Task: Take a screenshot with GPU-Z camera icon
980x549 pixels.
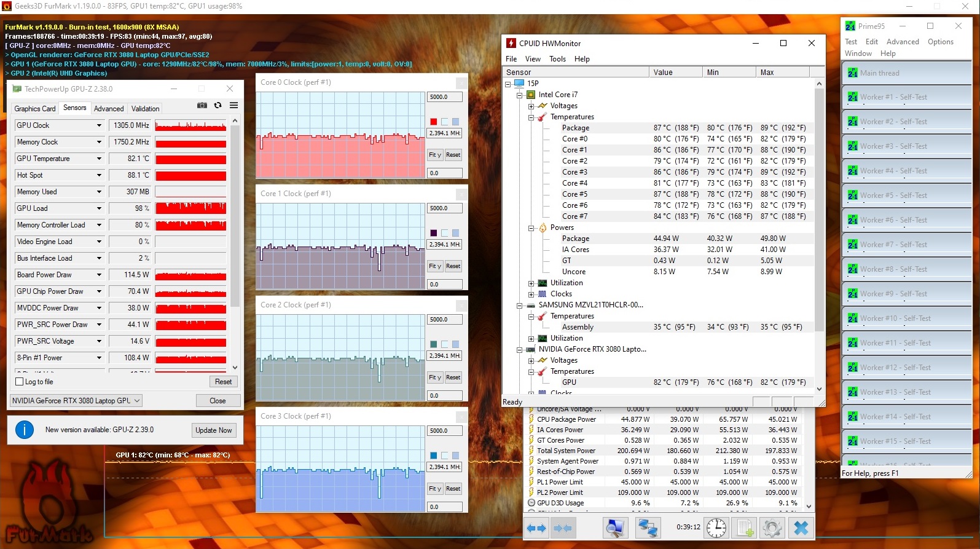Action: pyautogui.click(x=202, y=105)
